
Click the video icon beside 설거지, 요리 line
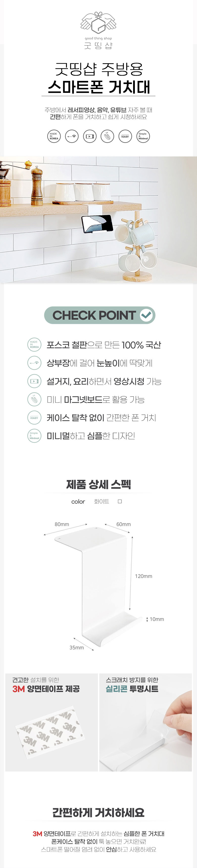click(x=34, y=381)
